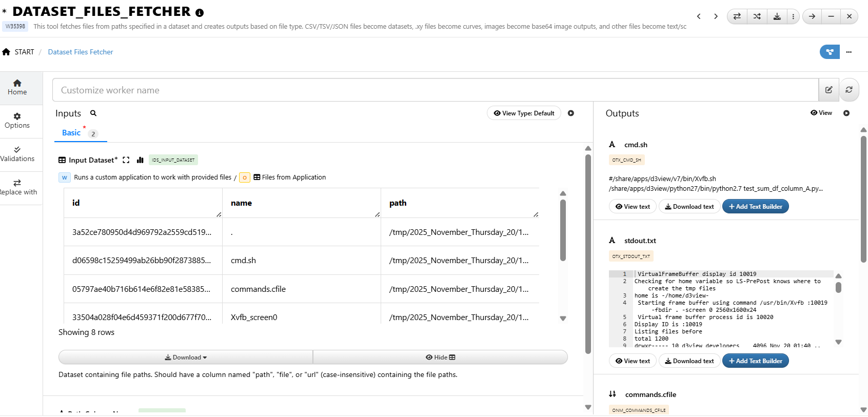
Task: Click the refresh icon beside worker name
Action: (x=849, y=90)
